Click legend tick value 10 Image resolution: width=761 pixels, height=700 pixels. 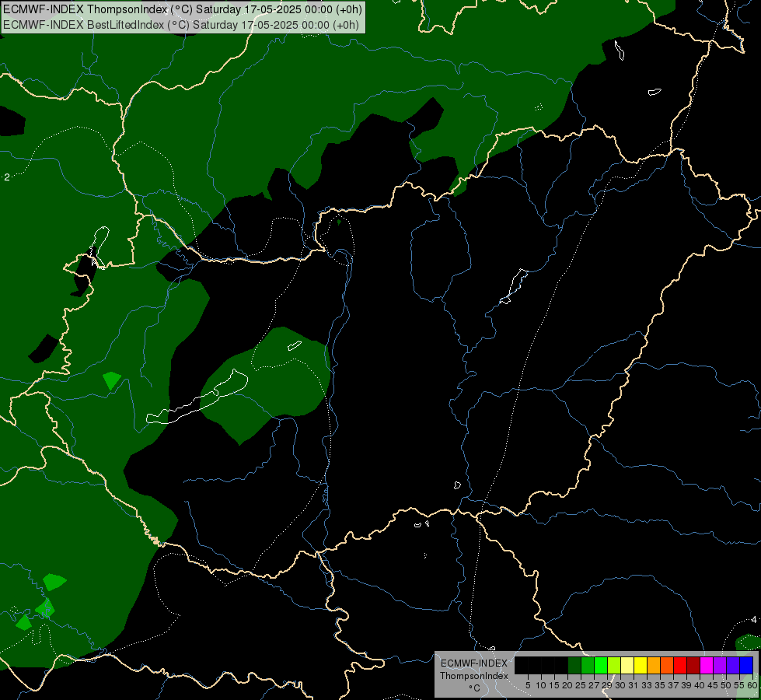point(541,685)
